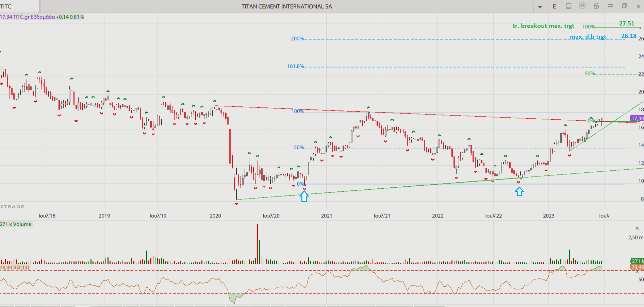Toggle the bottom panel layout icon

pos(568,6)
